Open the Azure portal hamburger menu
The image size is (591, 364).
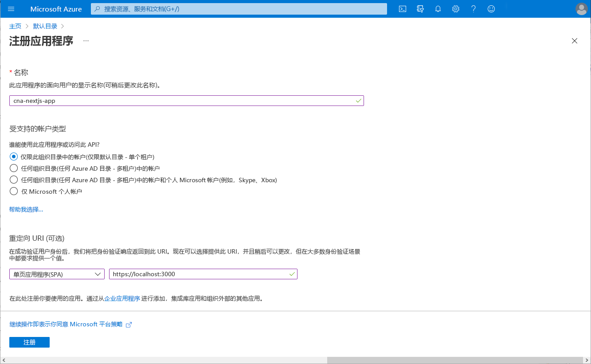(11, 9)
